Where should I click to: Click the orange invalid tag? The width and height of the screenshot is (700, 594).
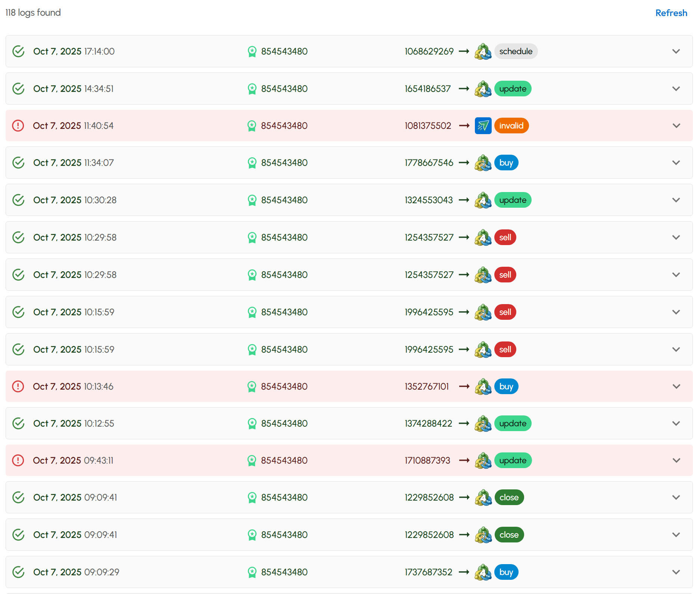511,126
